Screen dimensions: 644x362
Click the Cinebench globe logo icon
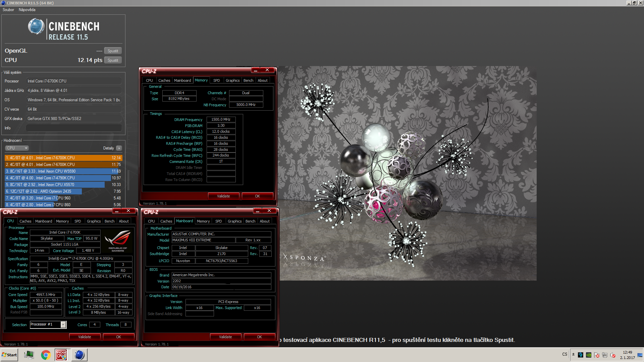(36, 26)
